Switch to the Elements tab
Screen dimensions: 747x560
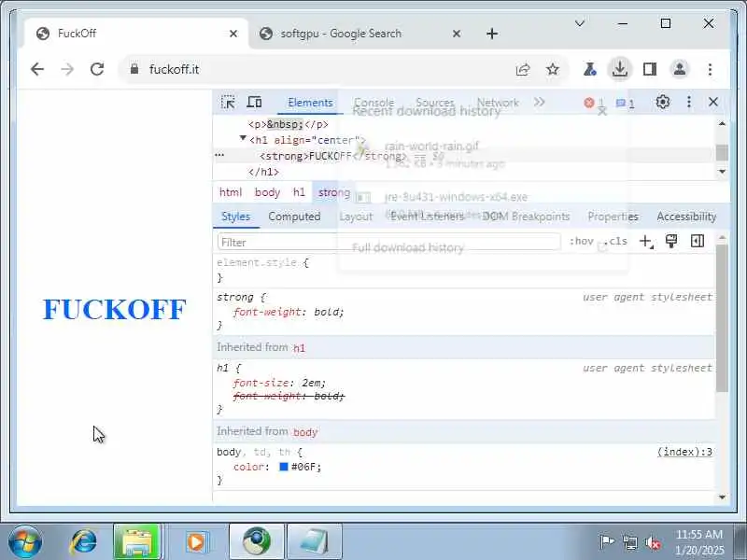(310, 103)
